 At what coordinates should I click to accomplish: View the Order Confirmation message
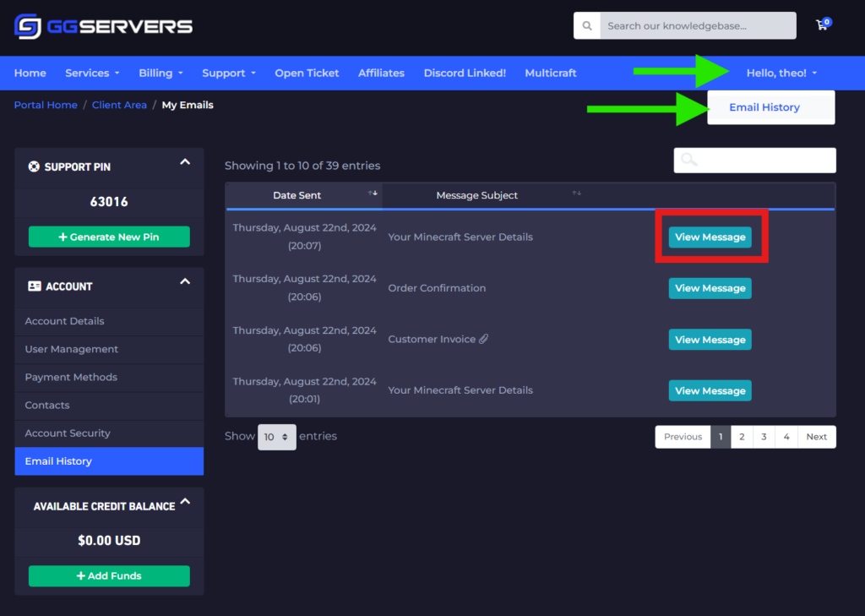[710, 288]
